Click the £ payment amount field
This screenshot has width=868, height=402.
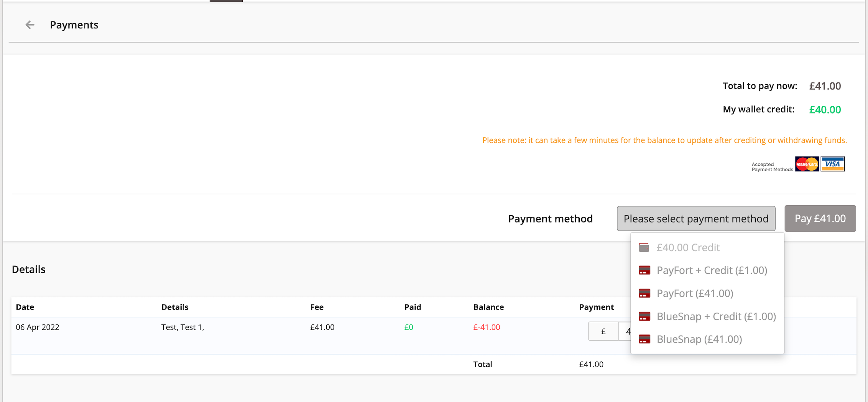tap(624, 331)
